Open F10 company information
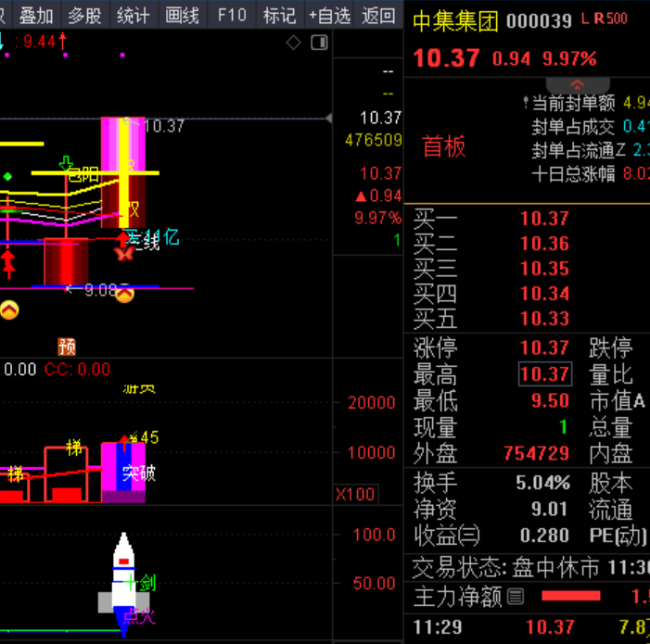The image size is (650, 644). 231,16
